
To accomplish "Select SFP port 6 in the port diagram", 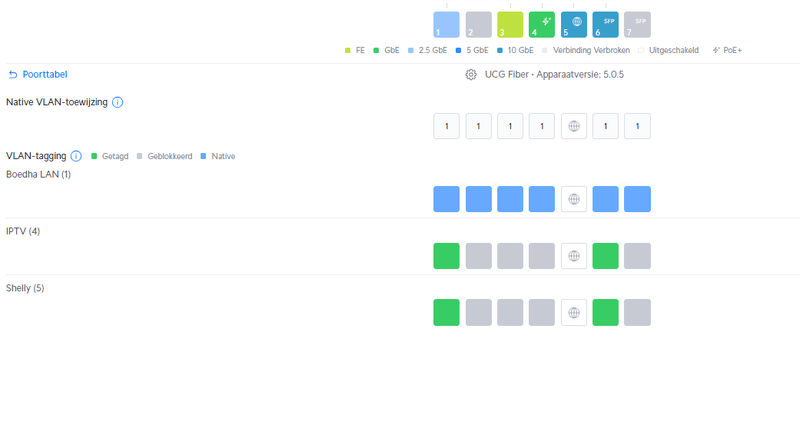I will 606,24.
